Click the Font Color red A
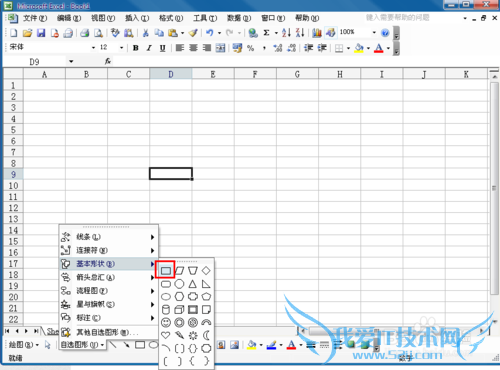The image size is (500, 370). pyautogui.click(x=379, y=48)
